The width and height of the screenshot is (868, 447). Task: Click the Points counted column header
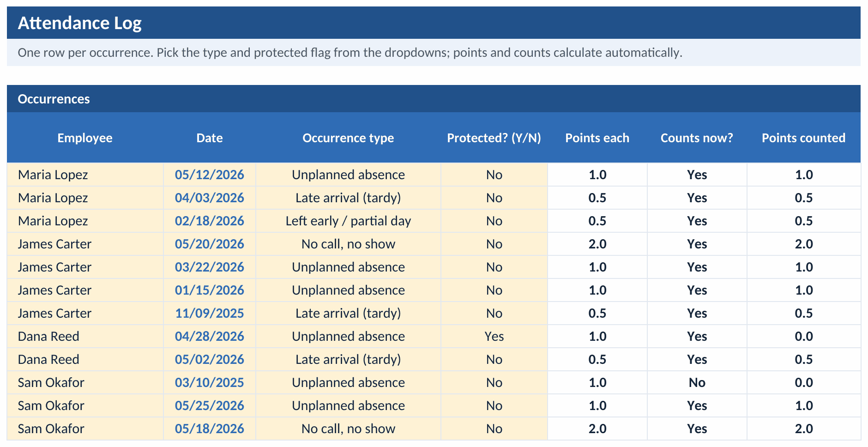click(804, 138)
